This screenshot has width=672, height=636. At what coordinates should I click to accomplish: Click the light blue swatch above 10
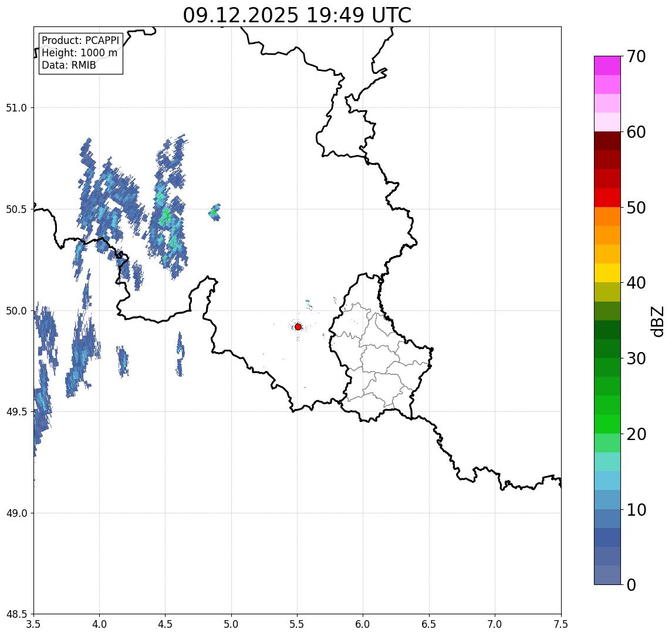607,499
